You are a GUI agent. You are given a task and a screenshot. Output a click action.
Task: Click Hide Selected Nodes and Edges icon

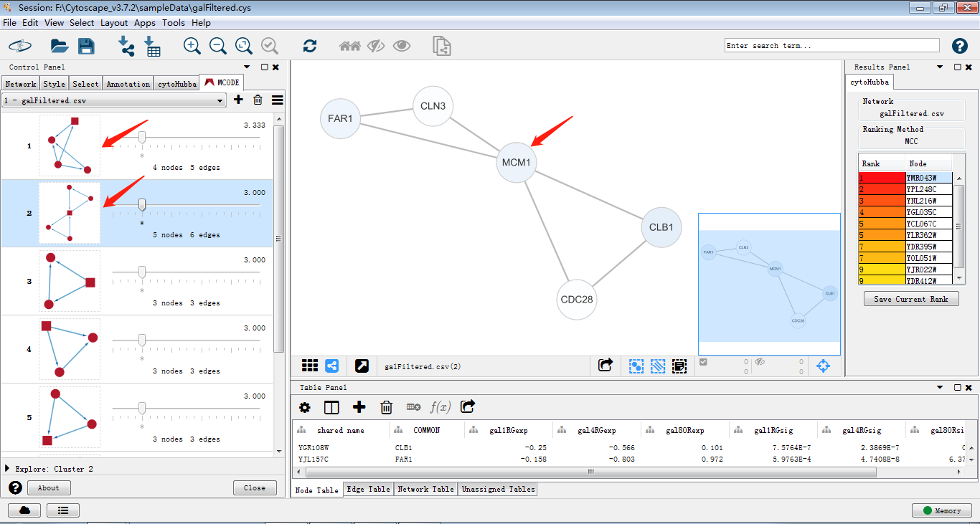pyautogui.click(x=376, y=46)
